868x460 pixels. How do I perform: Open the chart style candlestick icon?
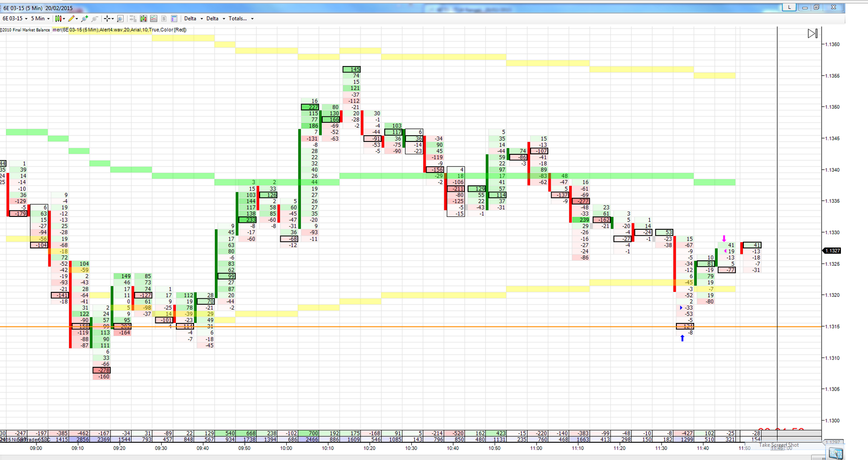(58, 19)
